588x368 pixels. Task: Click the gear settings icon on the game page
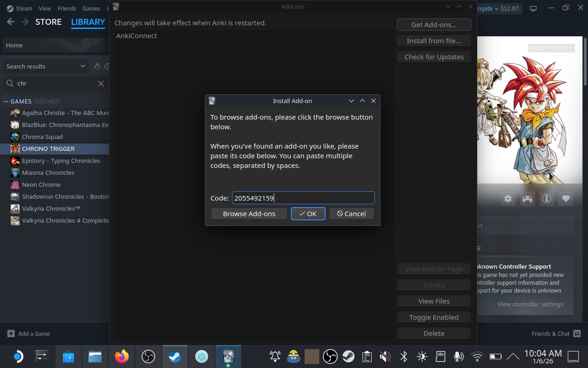pyautogui.click(x=508, y=198)
